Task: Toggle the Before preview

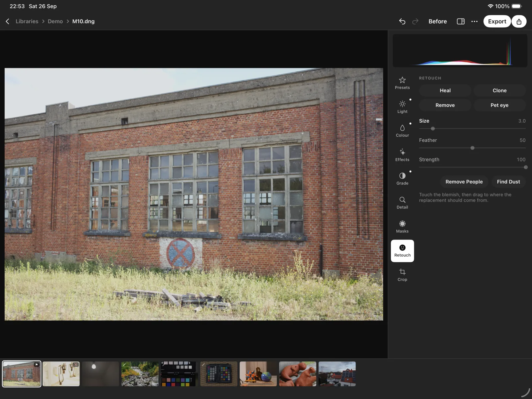Action: [438, 21]
